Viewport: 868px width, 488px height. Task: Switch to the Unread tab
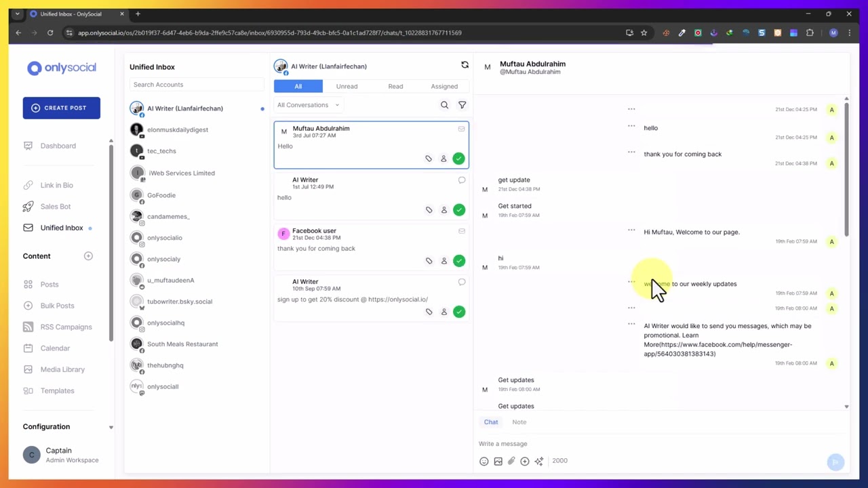point(347,86)
